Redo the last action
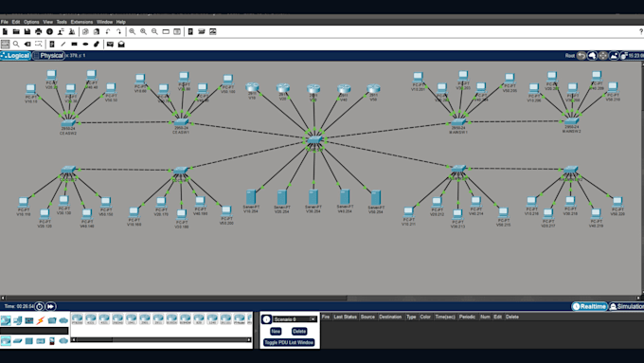Viewport: 644px width, 363px height. pos(119,31)
